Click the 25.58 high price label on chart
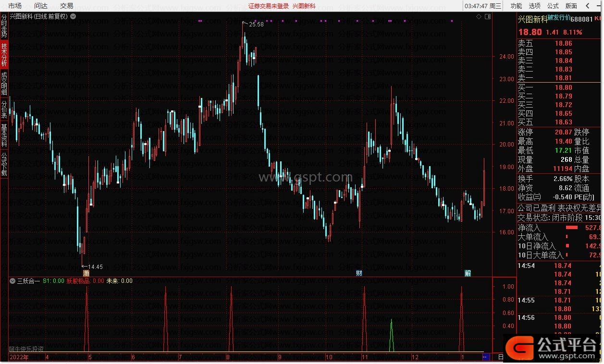The image size is (604, 364). [257, 24]
